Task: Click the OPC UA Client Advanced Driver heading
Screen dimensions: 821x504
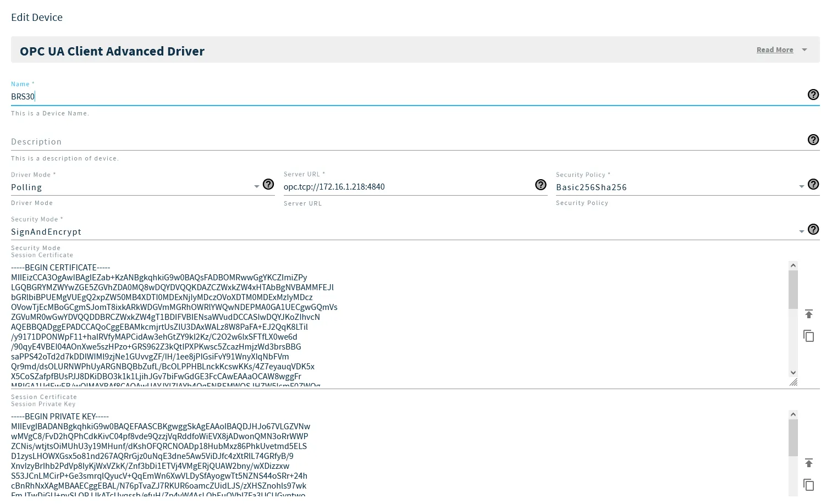Action: (112, 51)
